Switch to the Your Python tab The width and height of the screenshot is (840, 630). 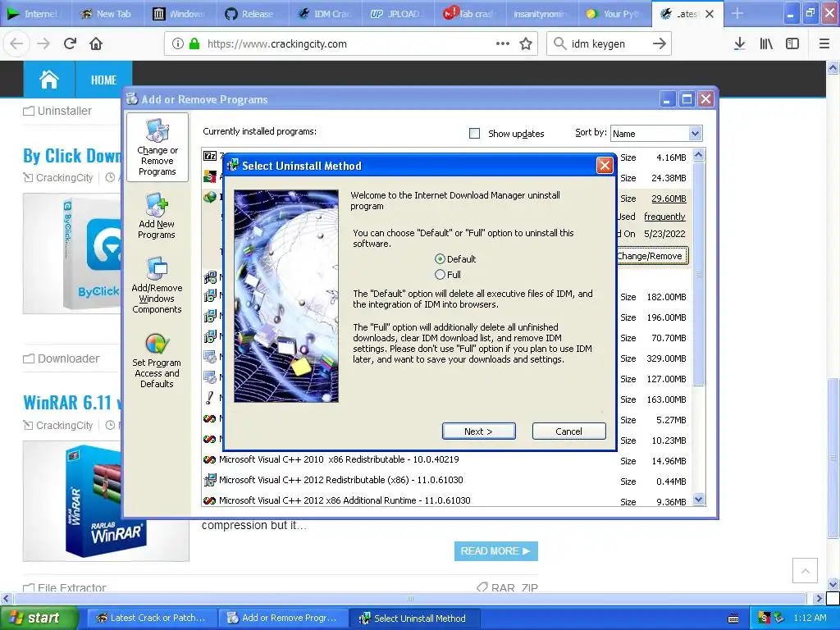pos(614,14)
